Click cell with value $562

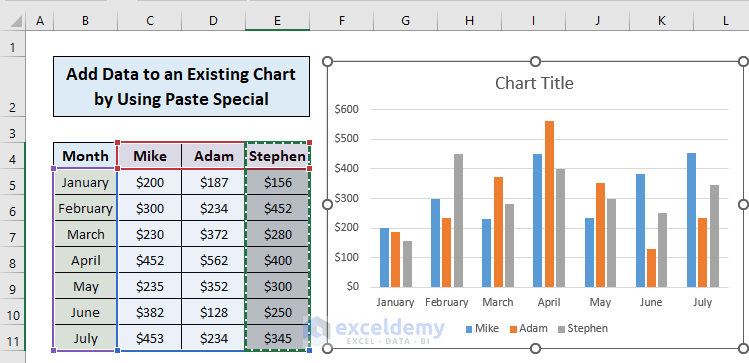pyautogui.click(x=214, y=260)
